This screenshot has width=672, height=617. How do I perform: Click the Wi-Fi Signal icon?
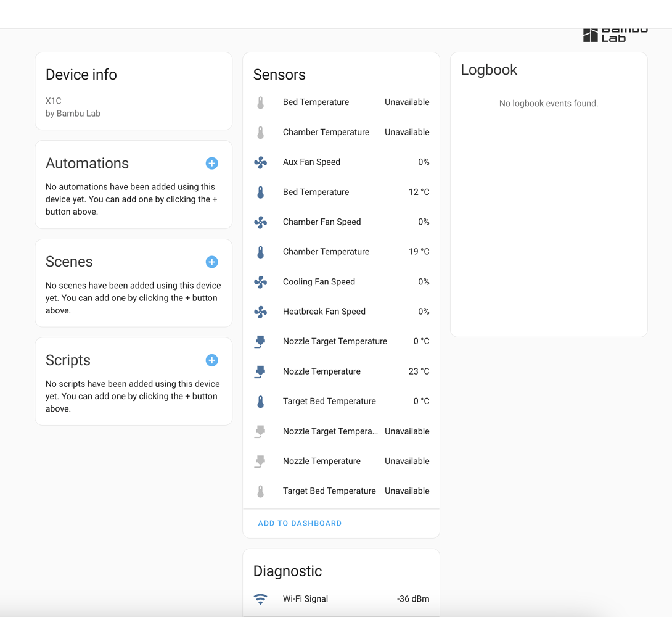261,599
